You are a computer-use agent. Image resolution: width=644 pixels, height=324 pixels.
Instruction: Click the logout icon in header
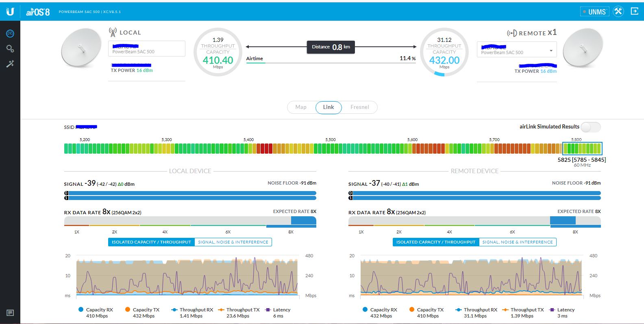[634, 11]
